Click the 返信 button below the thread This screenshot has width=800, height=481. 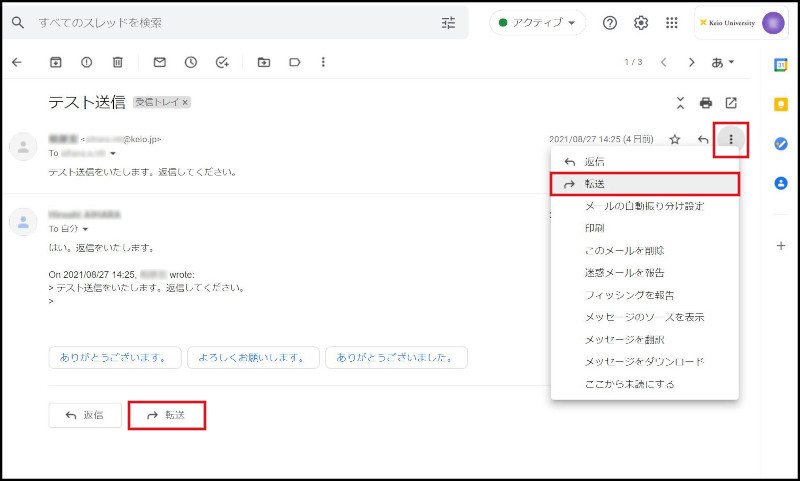click(x=84, y=415)
